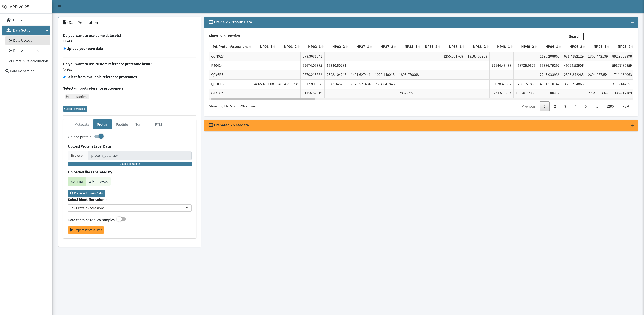Screen dimensions: 644x315
Task: Collapse the Data Setup sidebar chevron
Action: tap(47, 30)
